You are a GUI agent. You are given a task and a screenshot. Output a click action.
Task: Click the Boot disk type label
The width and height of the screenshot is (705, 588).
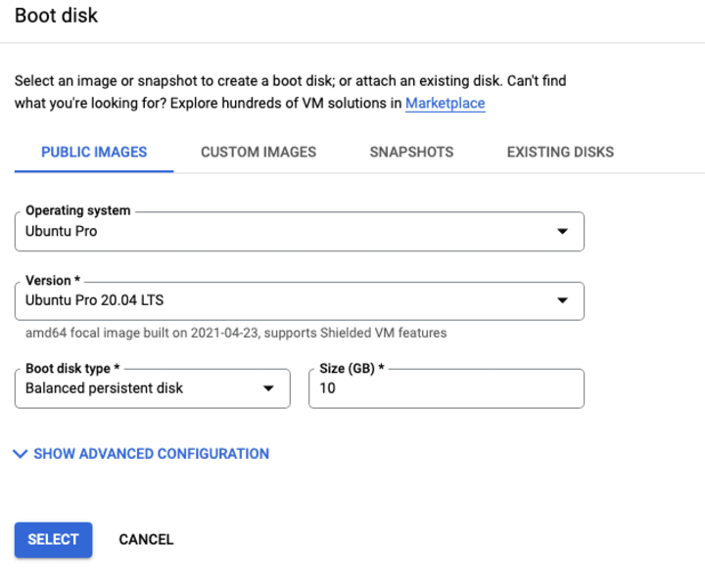click(x=72, y=369)
